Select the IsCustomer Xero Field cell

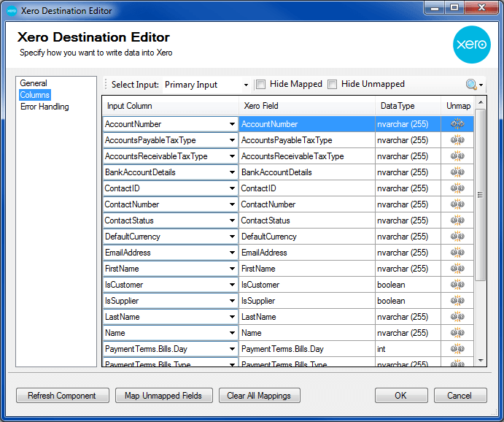(307, 285)
